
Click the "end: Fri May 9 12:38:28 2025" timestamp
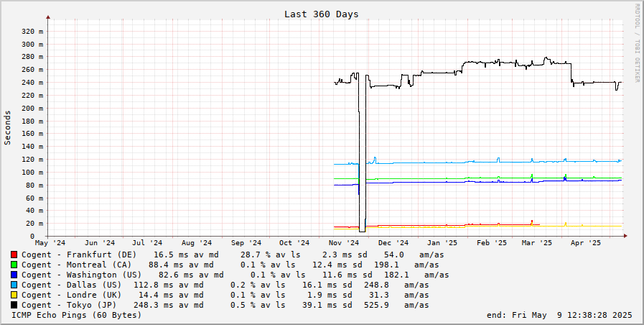(559, 315)
